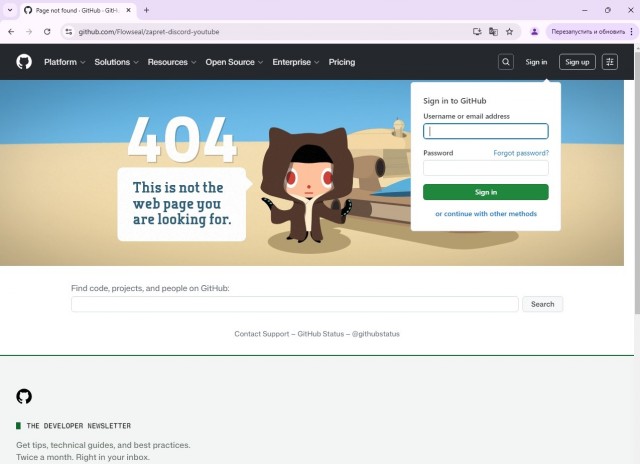The height and width of the screenshot is (464, 640).
Task: Focus the Password field
Action: coord(486,168)
